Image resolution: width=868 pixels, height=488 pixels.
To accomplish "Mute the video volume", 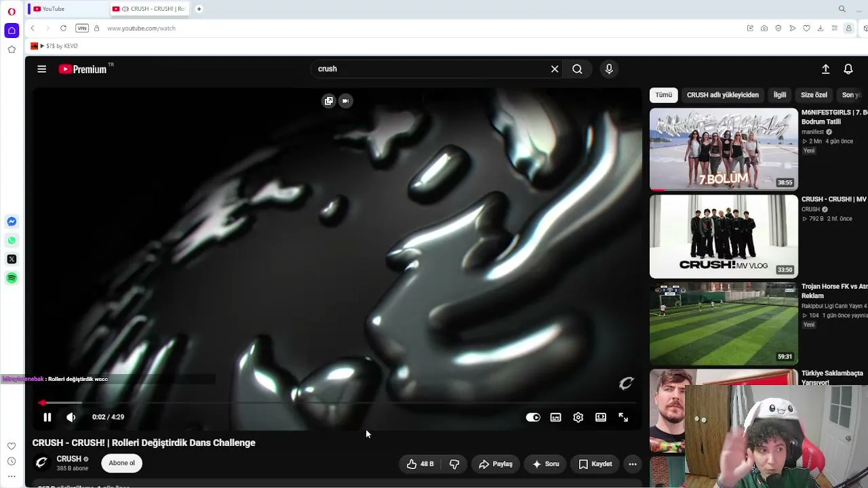I will coord(71,418).
